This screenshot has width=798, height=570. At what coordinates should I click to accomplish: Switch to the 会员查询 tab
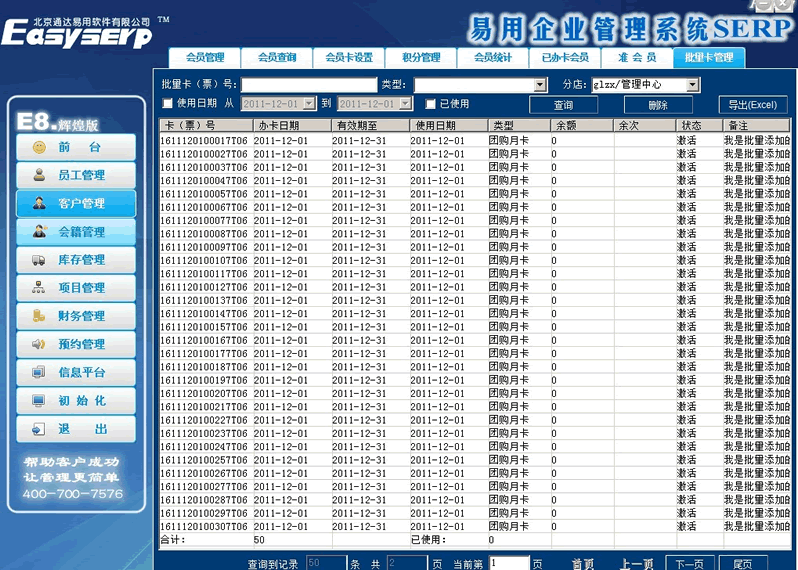click(276, 58)
